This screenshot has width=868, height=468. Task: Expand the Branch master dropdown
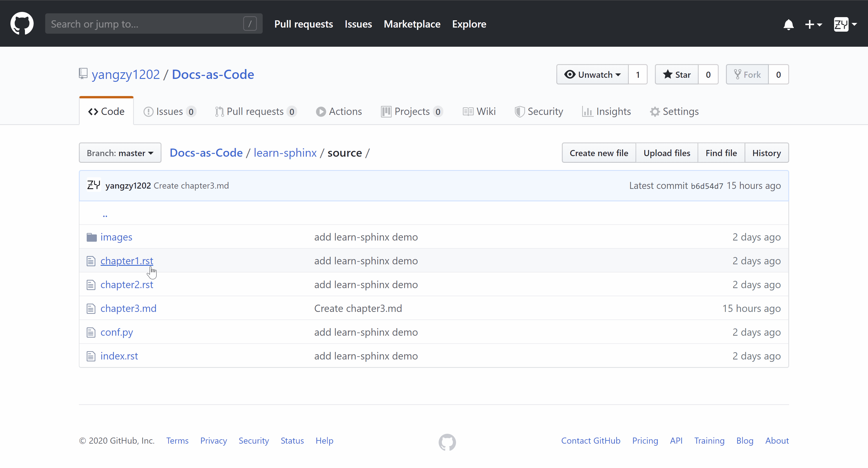[x=120, y=153]
